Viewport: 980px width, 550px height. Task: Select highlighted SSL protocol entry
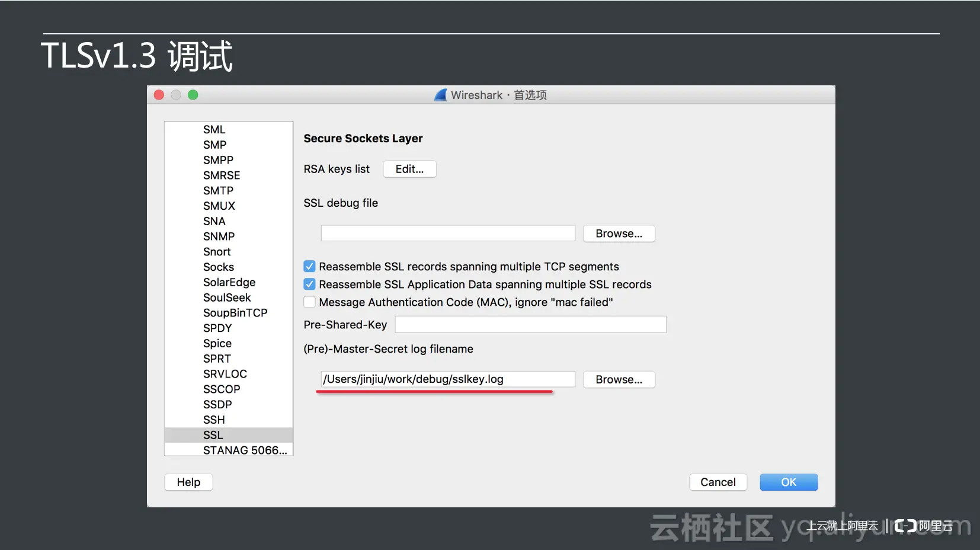[x=229, y=435]
